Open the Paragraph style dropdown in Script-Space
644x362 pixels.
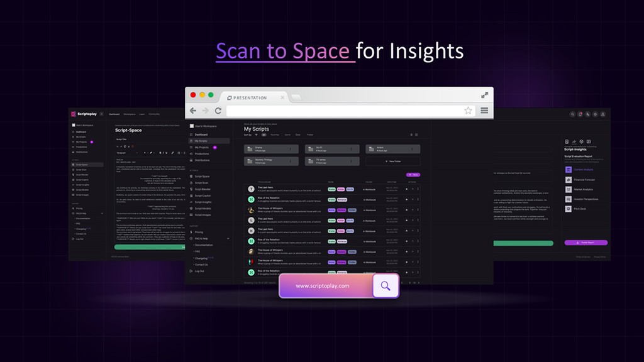pos(126,153)
